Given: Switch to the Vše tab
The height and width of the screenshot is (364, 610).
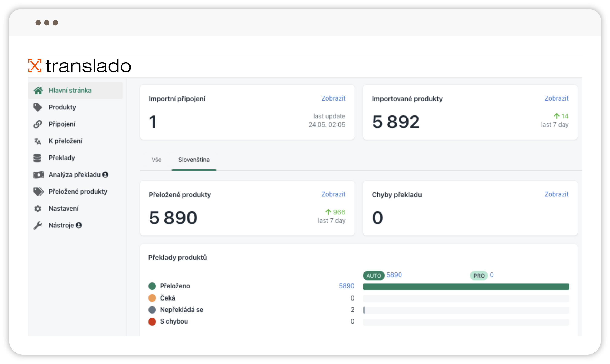Looking at the screenshot, I should pos(156,160).
